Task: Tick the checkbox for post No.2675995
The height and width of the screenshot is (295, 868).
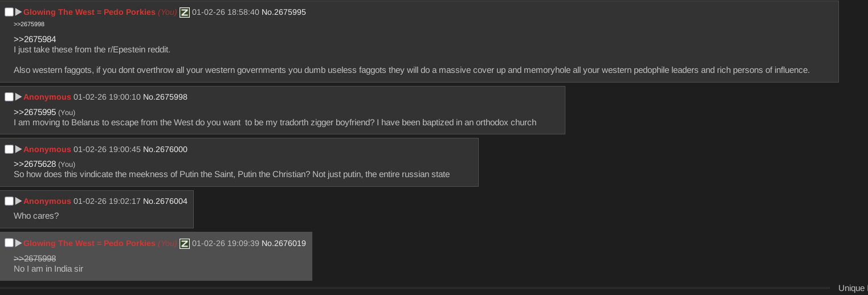Action: pos(9,12)
